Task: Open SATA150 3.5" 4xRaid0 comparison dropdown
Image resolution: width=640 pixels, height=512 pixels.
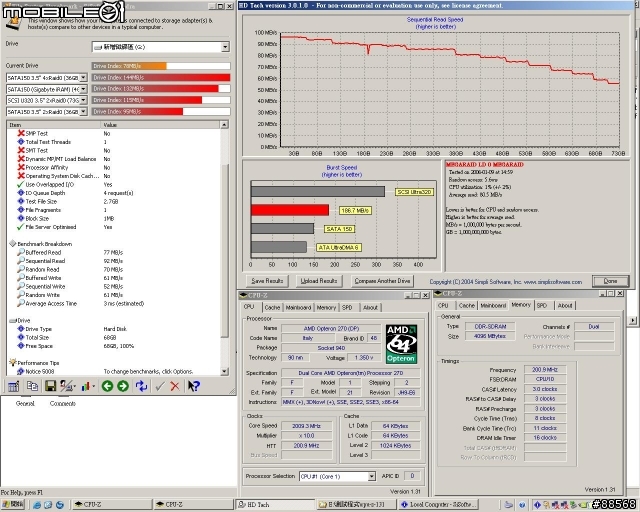Action: (83, 78)
